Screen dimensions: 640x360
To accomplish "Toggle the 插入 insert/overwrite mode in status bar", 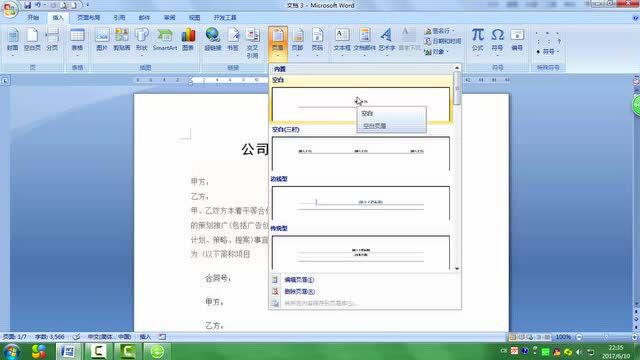I will (x=145, y=337).
